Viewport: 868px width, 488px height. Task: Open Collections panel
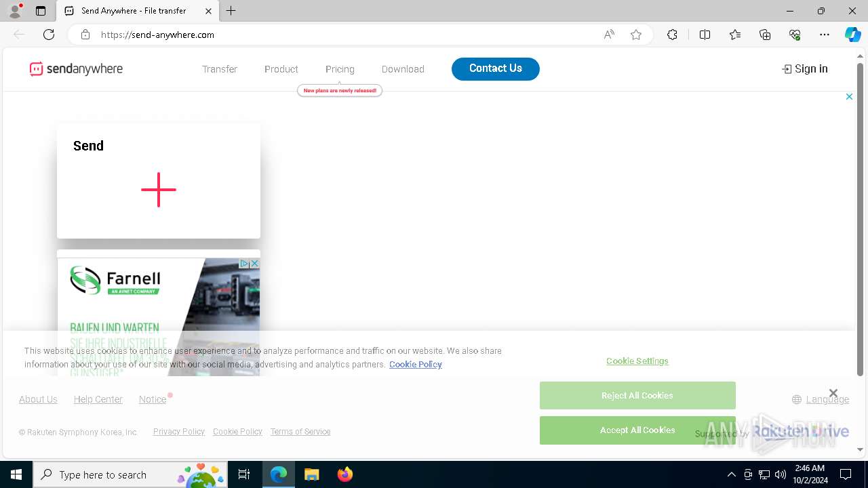tap(765, 35)
